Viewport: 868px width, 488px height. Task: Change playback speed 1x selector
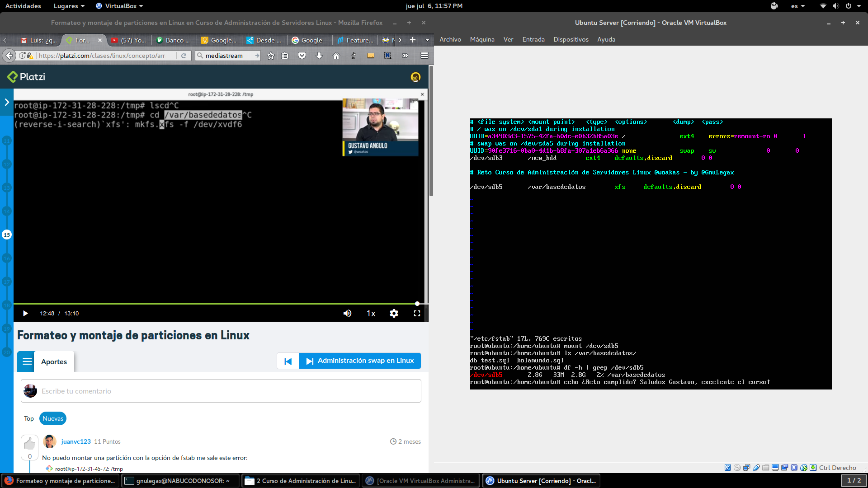[371, 314]
